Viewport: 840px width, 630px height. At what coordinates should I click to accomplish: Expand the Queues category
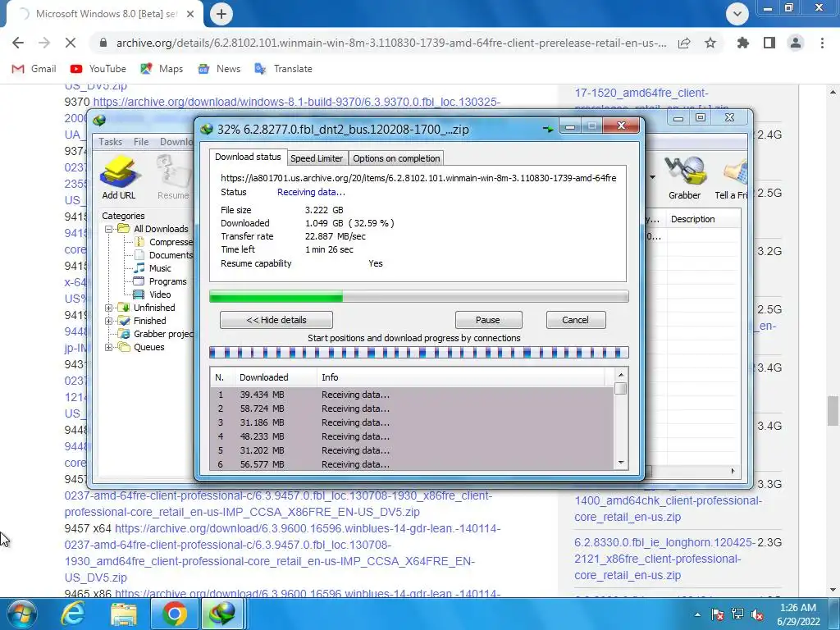[x=109, y=347]
